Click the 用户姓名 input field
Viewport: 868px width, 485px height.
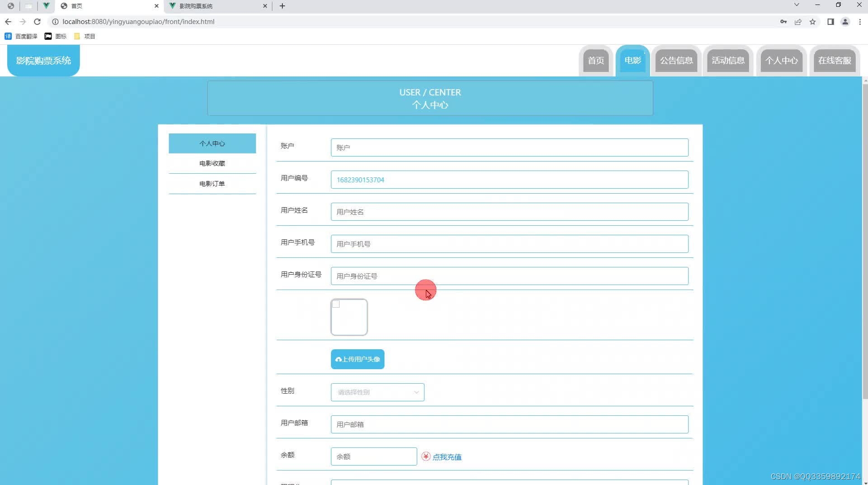pos(509,212)
